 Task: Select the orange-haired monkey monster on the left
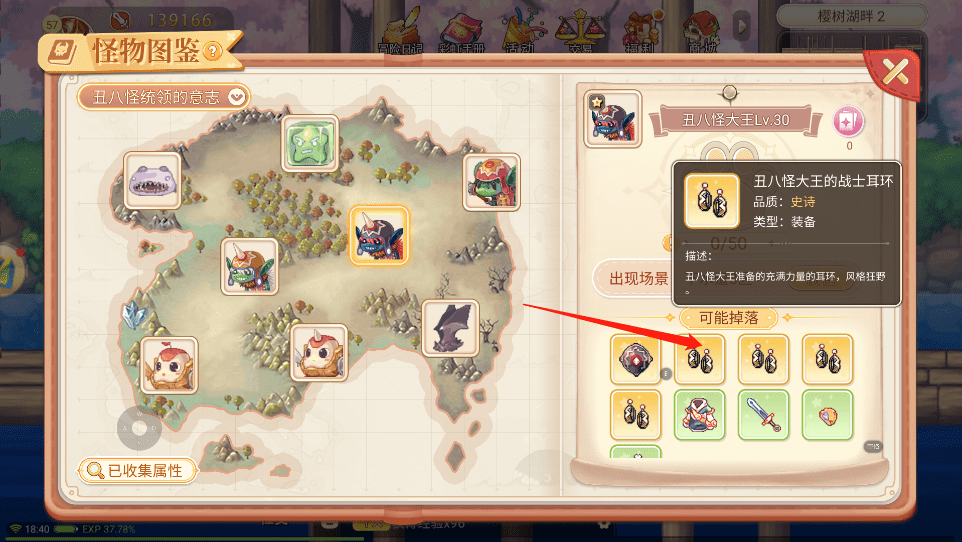169,365
